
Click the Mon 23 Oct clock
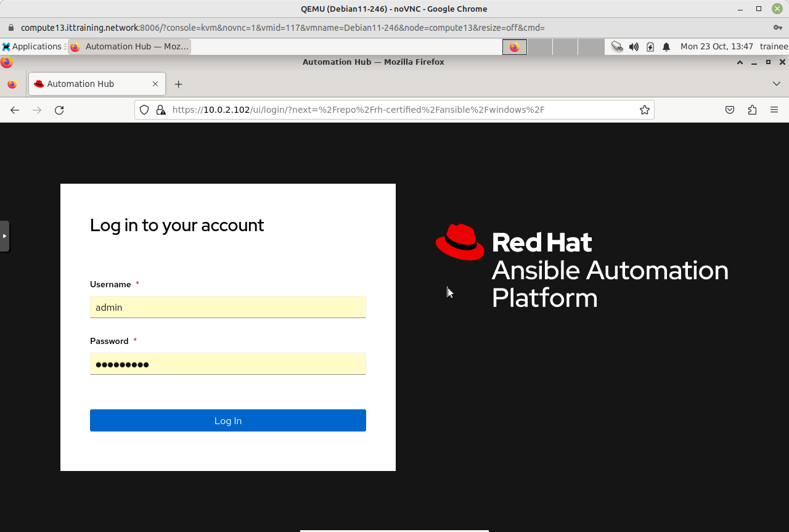pyautogui.click(x=717, y=46)
